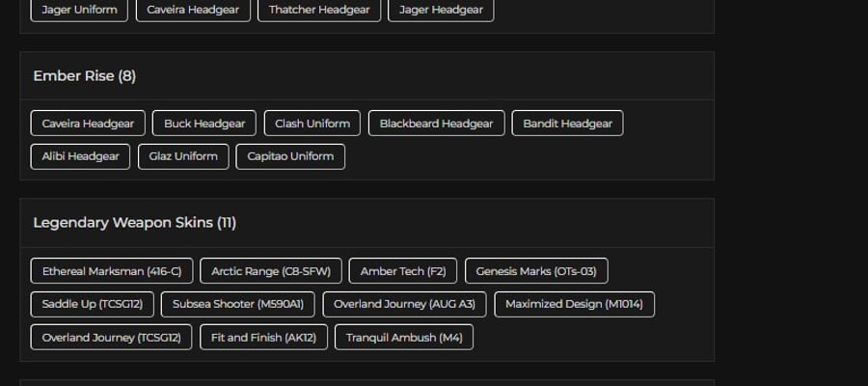Viewport: 868px width, 386px height.
Task: Click Genesis Marks (OTs-03) tag
Action: pos(536,271)
